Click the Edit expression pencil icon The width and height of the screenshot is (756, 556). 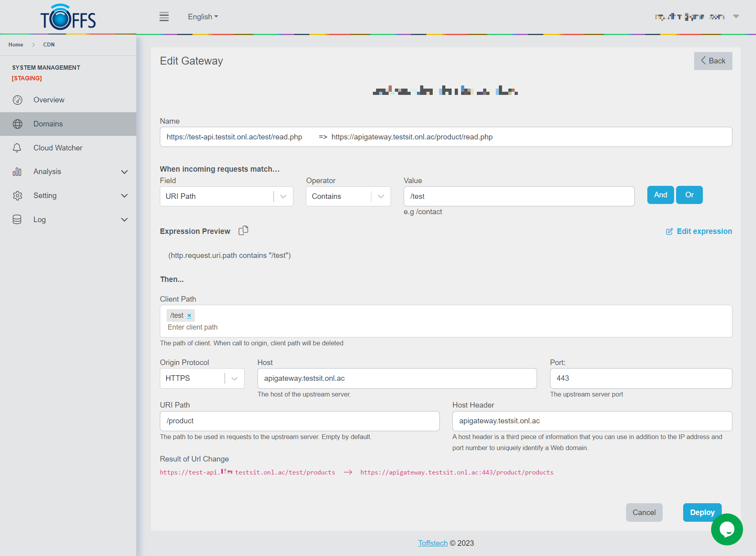[669, 232]
